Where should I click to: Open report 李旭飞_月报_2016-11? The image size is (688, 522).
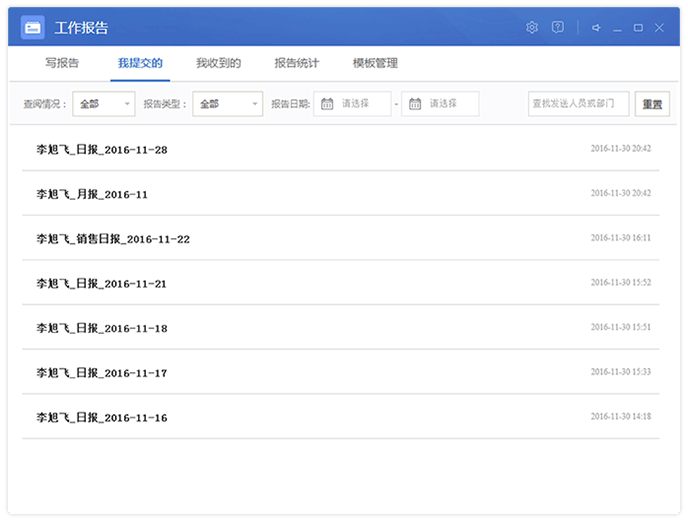pyautogui.click(x=340, y=193)
